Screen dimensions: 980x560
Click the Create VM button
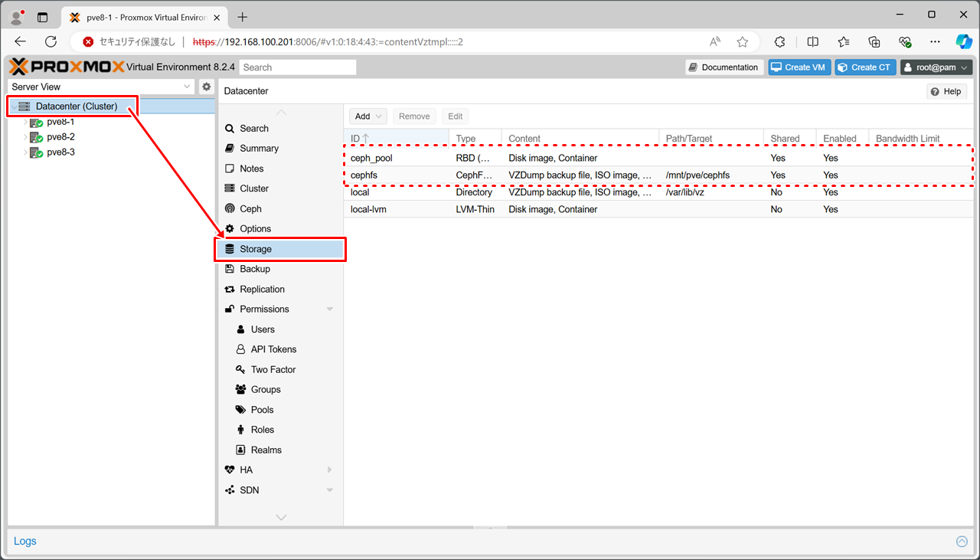(799, 67)
